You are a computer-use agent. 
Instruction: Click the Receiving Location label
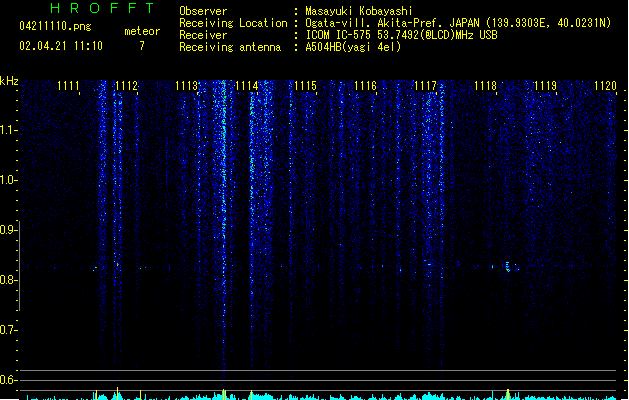point(233,23)
